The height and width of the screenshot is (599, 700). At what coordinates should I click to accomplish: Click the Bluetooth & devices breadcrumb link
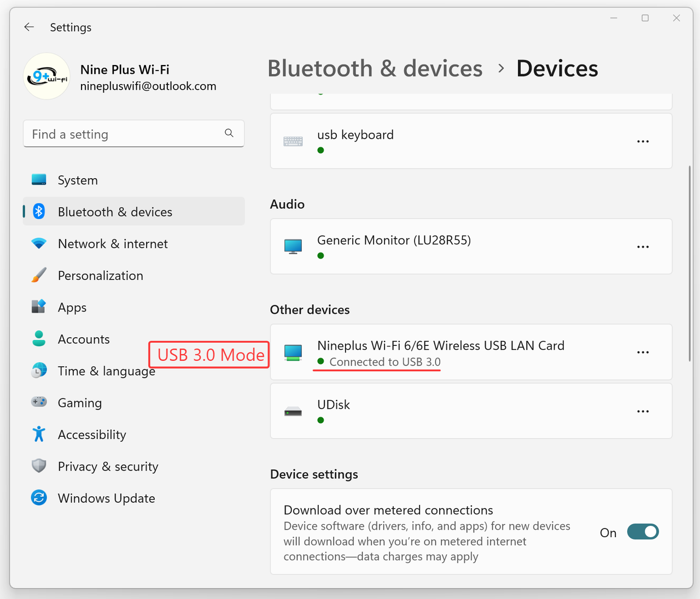coord(375,69)
